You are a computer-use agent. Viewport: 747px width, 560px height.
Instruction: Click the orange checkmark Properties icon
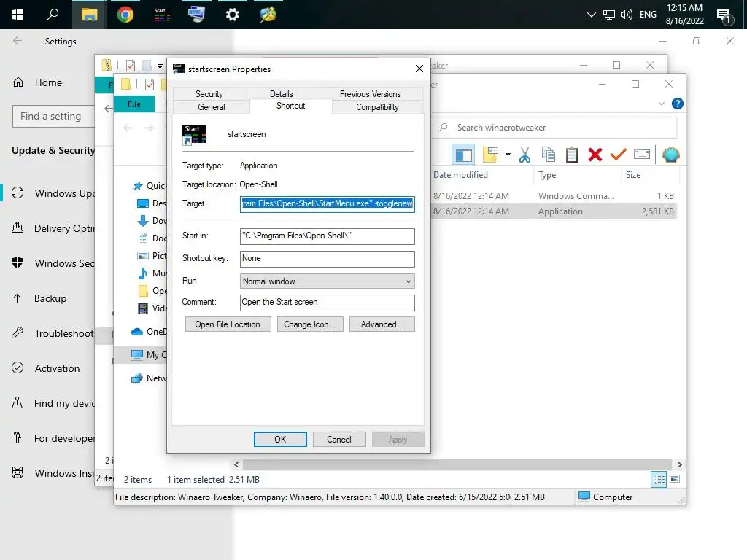tap(619, 155)
